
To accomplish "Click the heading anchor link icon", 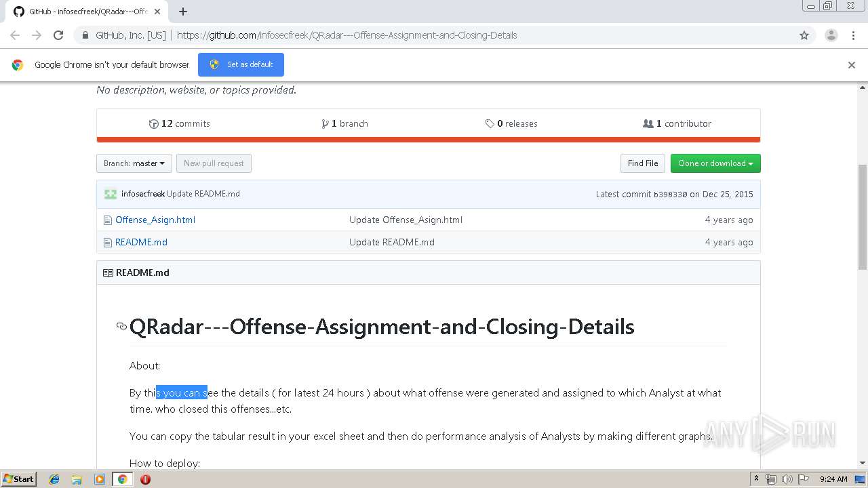I will (121, 327).
